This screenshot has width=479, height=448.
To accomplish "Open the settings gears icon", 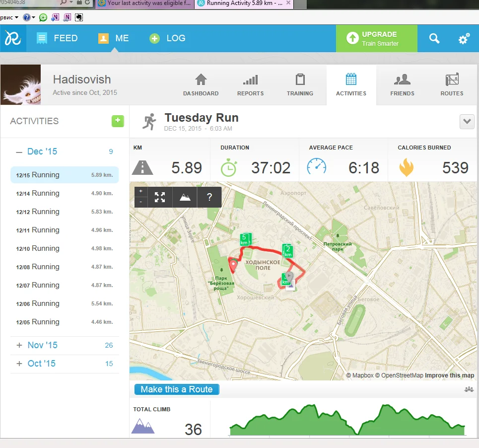I will (464, 39).
